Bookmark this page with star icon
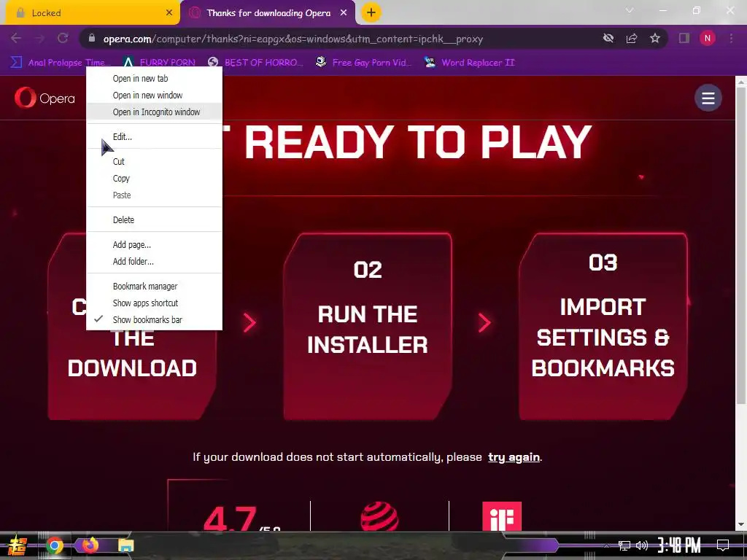 pyautogui.click(x=655, y=38)
